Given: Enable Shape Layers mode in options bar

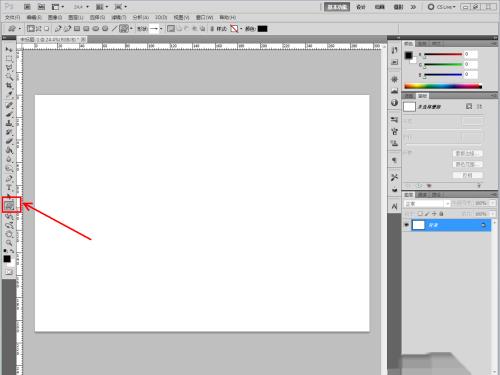Looking at the screenshot, I should tap(31, 29).
